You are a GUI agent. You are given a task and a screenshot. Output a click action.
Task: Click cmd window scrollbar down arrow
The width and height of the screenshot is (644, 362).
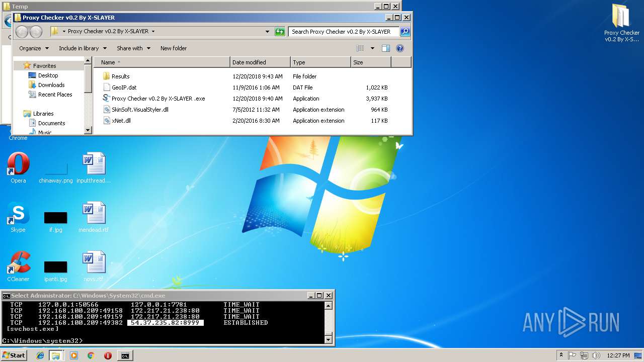329,340
